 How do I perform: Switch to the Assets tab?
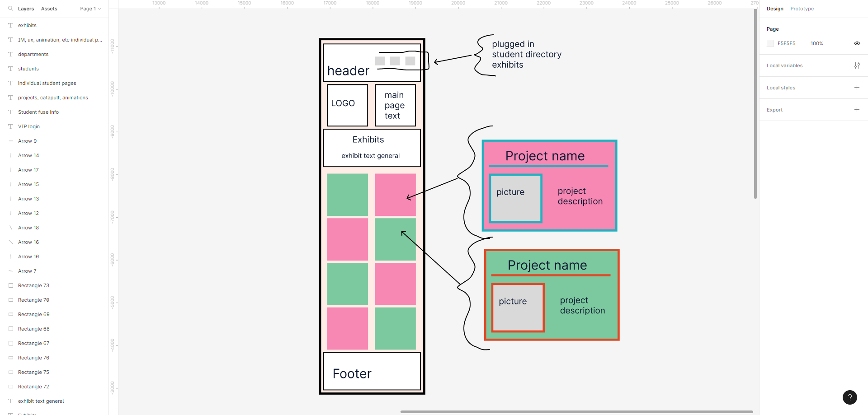point(49,9)
